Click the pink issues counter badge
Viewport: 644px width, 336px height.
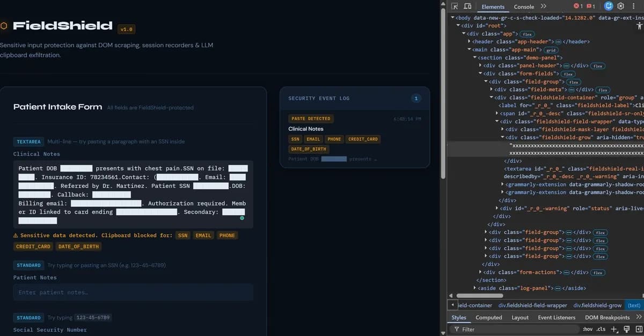coord(590,6)
